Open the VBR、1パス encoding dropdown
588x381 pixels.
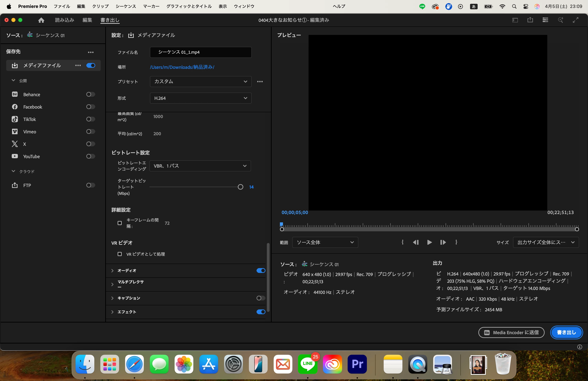(200, 166)
